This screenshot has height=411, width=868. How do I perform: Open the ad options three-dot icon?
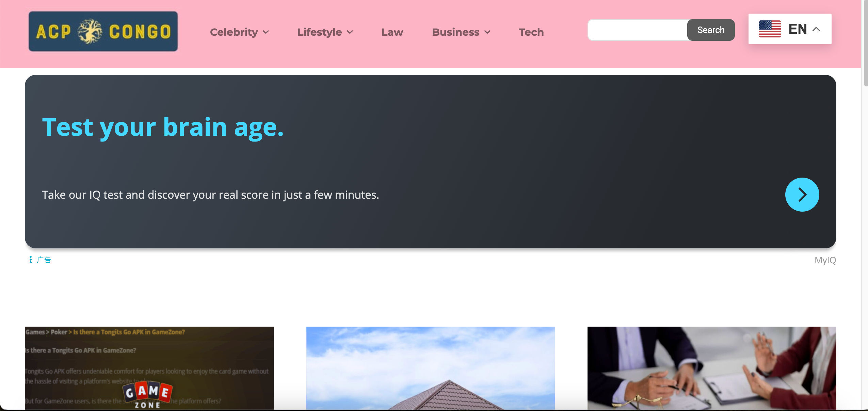tap(31, 260)
